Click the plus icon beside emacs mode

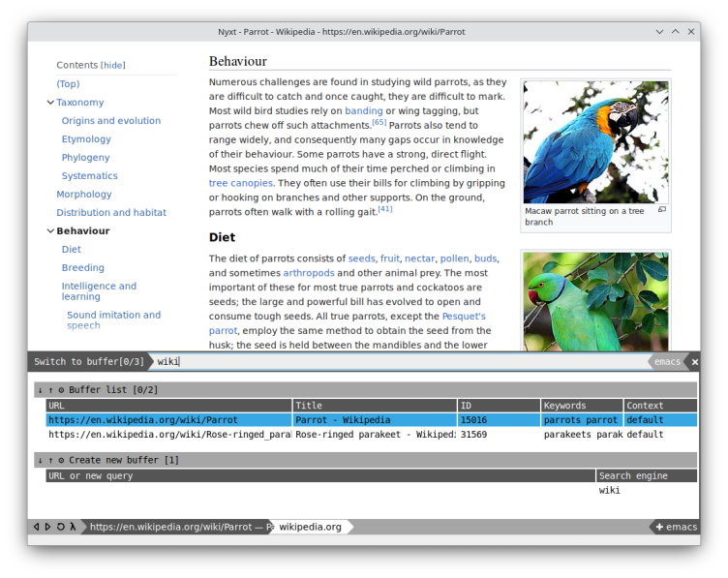coord(659,527)
